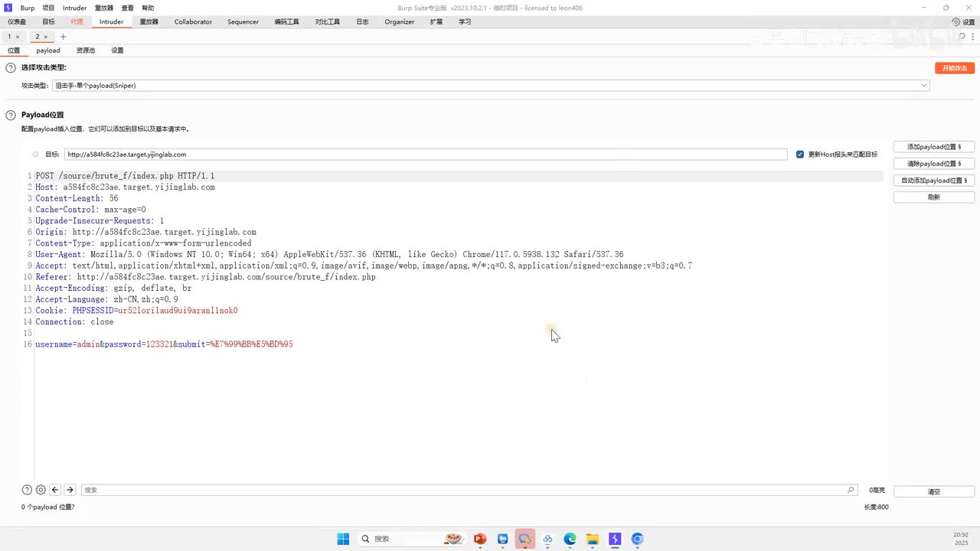This screenshot has height=551, width=980.
Task: Switch to the Collaborator tab
Action: pyautogui.click(x=193, y=22)
